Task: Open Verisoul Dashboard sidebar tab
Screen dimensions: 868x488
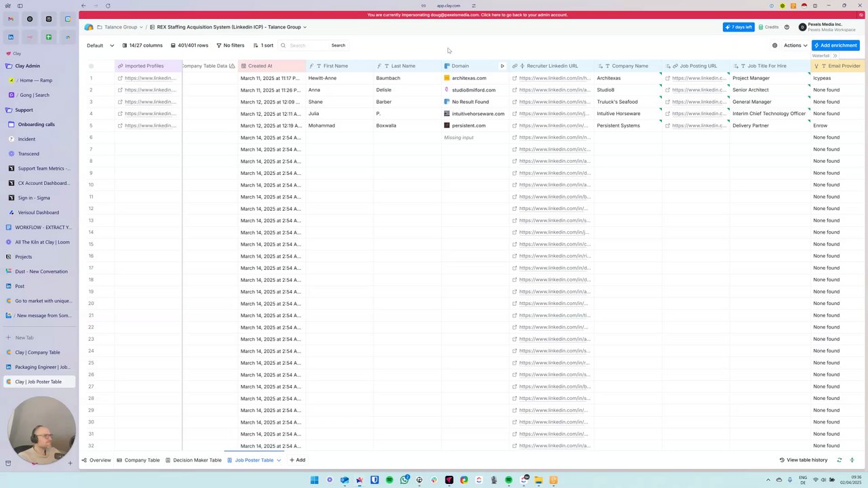Action: click(38, 212)
